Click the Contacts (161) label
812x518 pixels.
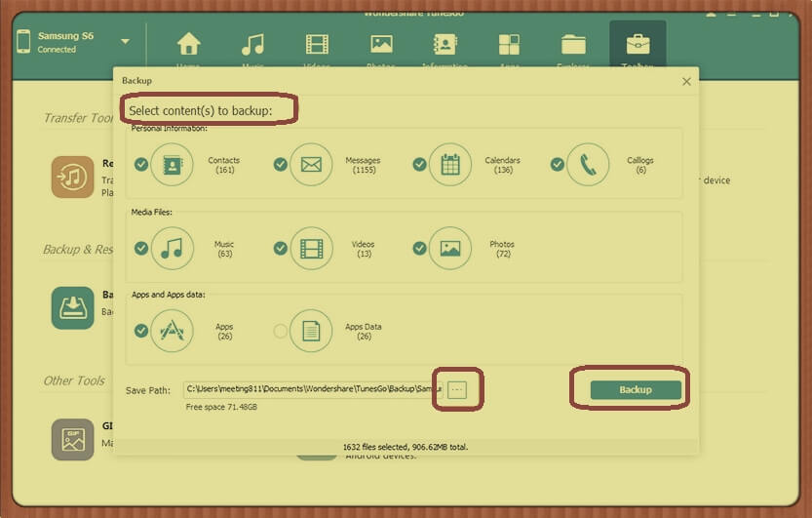pyautogui.click(x=224, y=165)
